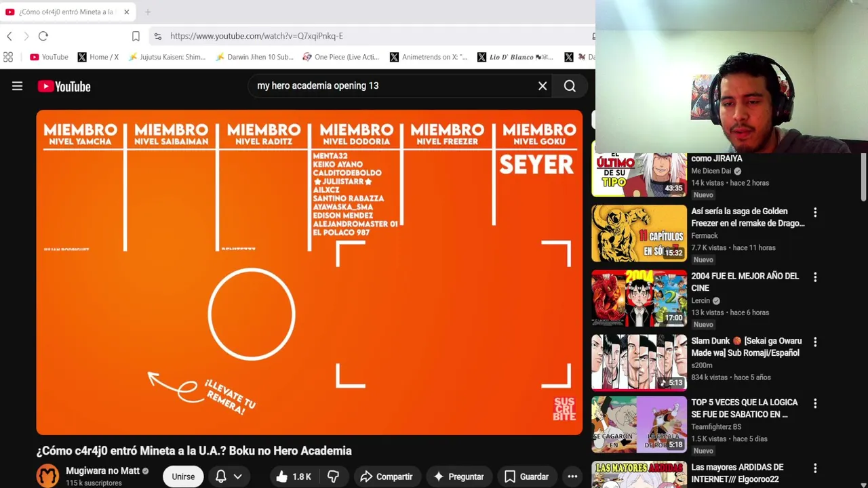Screen dimensions: 868x488
Task: Open options for 2004 mejor año video
Action: tap(815, 277)
